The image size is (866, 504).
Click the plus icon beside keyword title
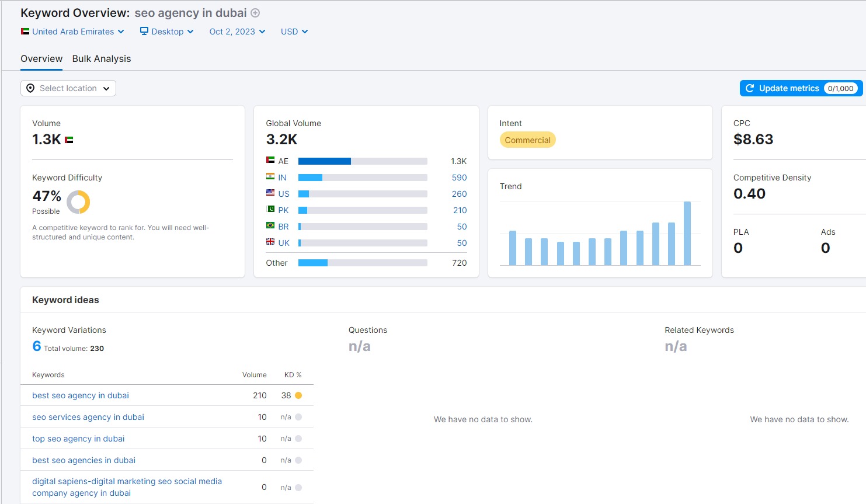255,13
